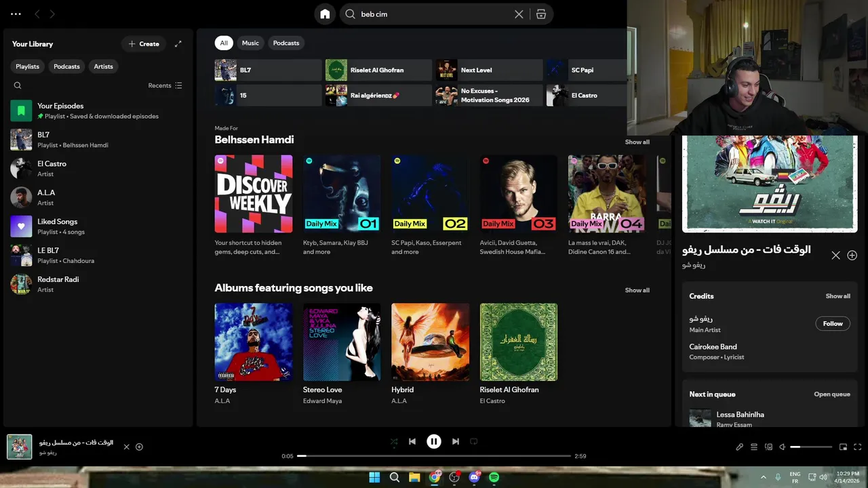The height and width of the screenshot is (488, 868).
Task: Open the Daily Mix 03 card
Action: pyautogui.click(x=519, y=205)
